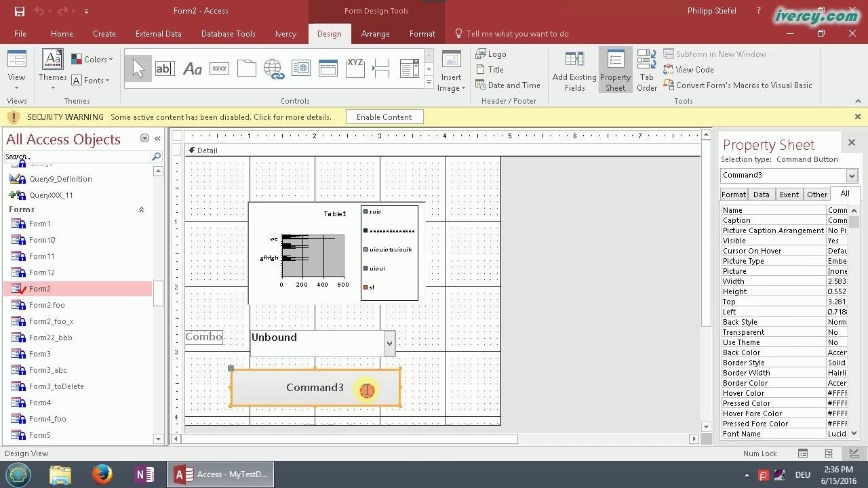
Task: Open the Colors theme dropdown
Action: [x=93, y=60]
